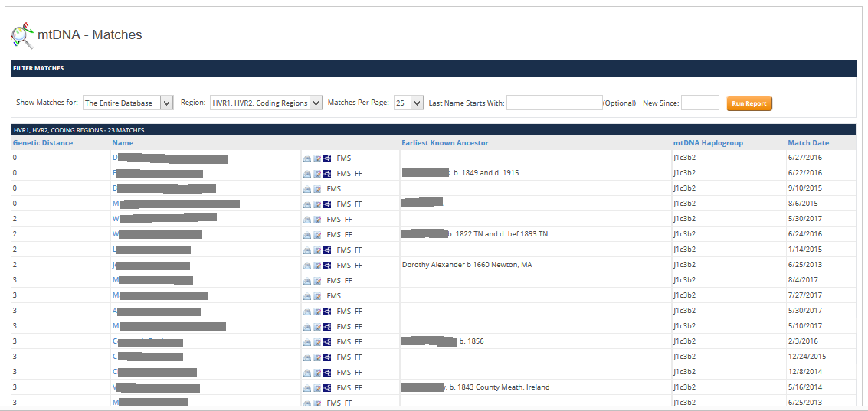The width and height of the screenshot is (868, 411).
Task: View family tree in 1/14/2015 row
Action: pyautogui.click(x=327, y=250)
